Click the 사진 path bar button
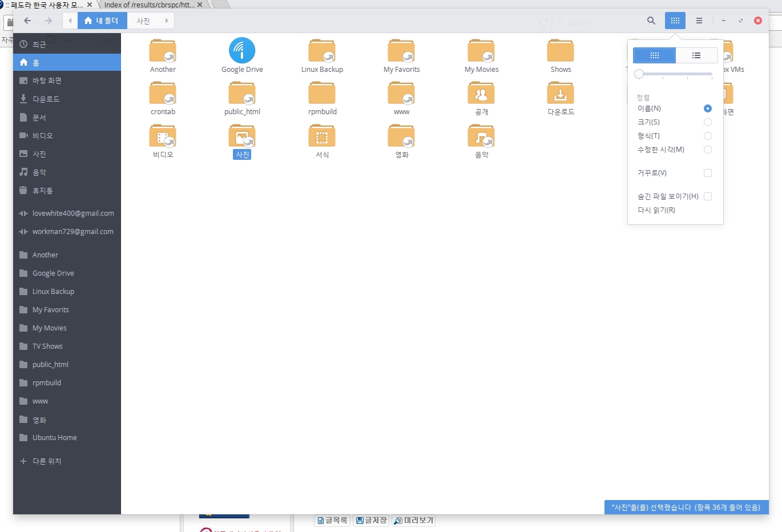Viewport: 782px width, 532px height. (143, 21)
